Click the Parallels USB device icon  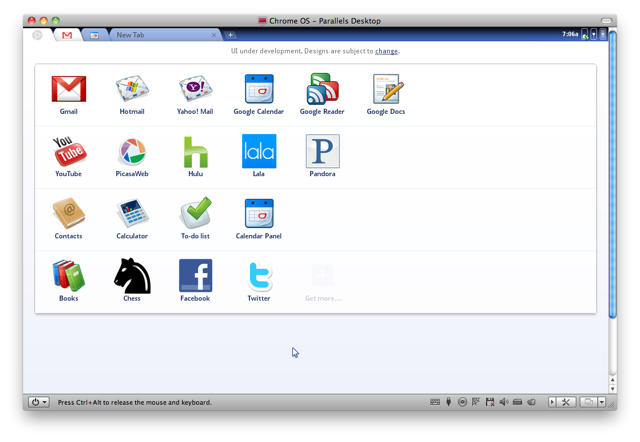(449, 402)
